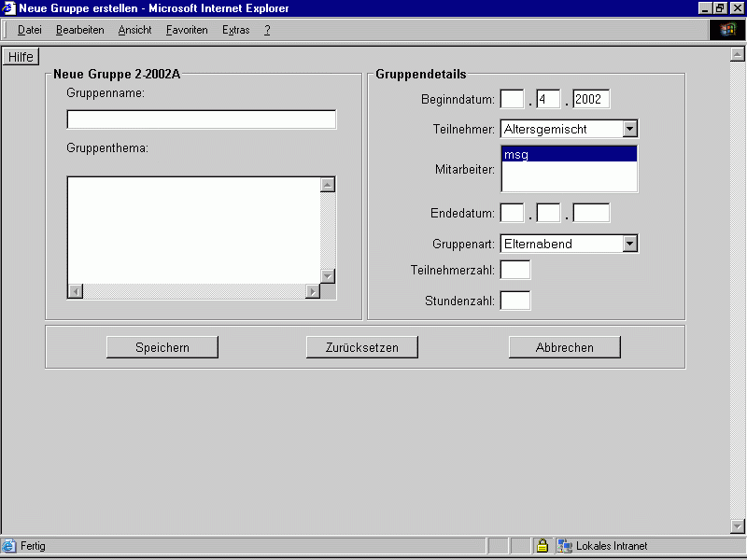
Task: Open the Datei menu
Action: pyautogui.click(x=30, y=30)
